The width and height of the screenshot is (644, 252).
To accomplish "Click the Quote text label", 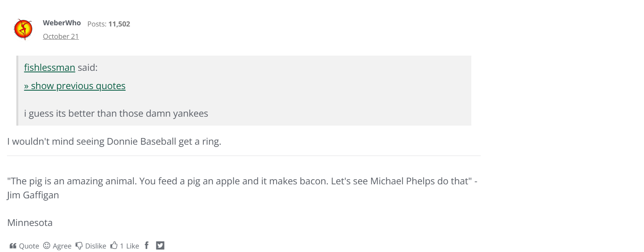I will (29, 246).
